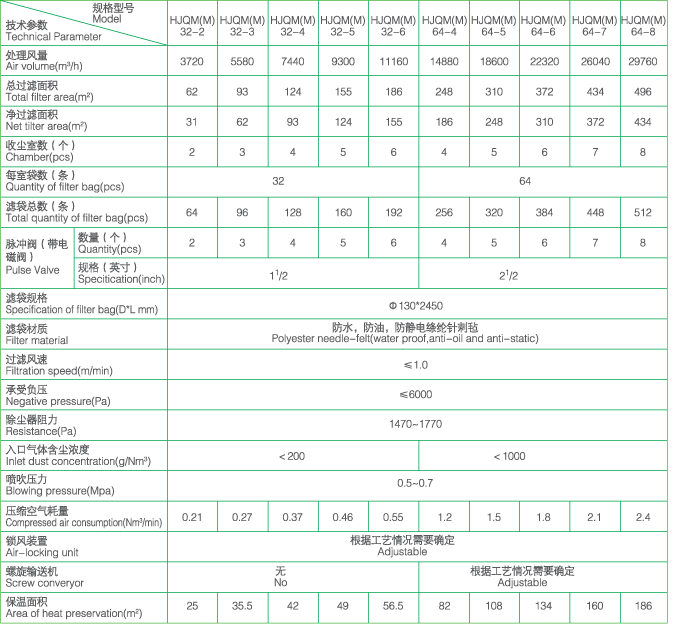The image size is (674, 629).
Task: Click air volume value 3720
Action: [x=192, y=61]
